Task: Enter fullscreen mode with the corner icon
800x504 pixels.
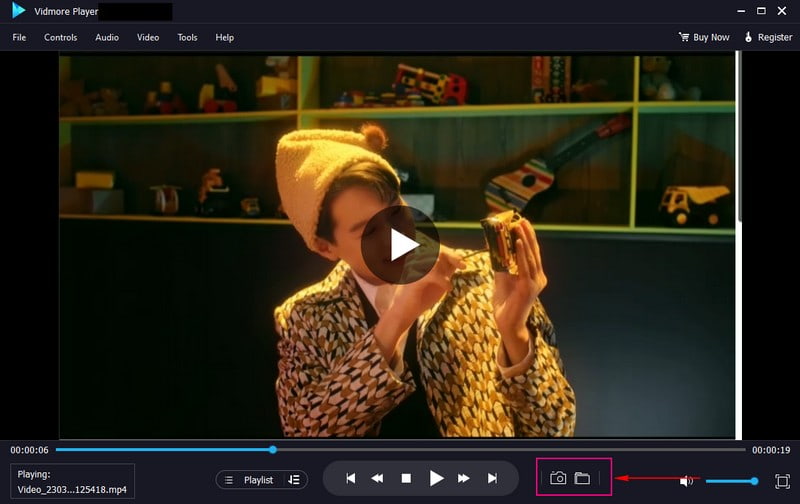Action: (782, 481)
